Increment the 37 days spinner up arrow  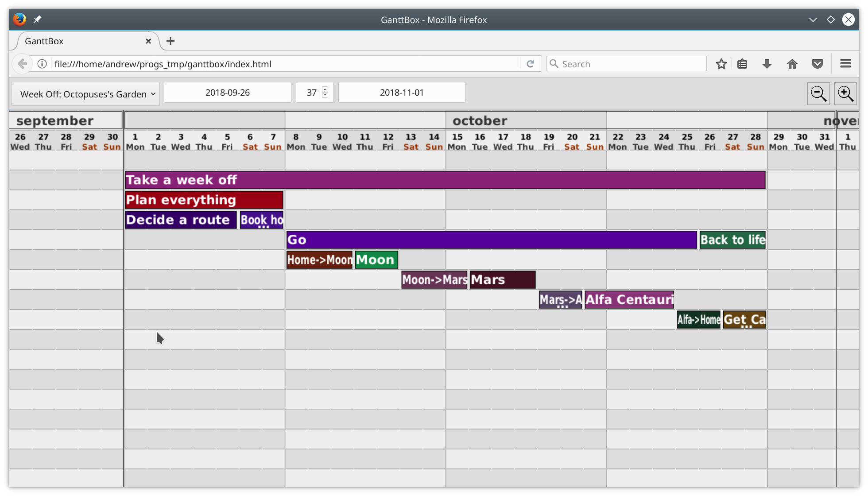tap(325, 89)
